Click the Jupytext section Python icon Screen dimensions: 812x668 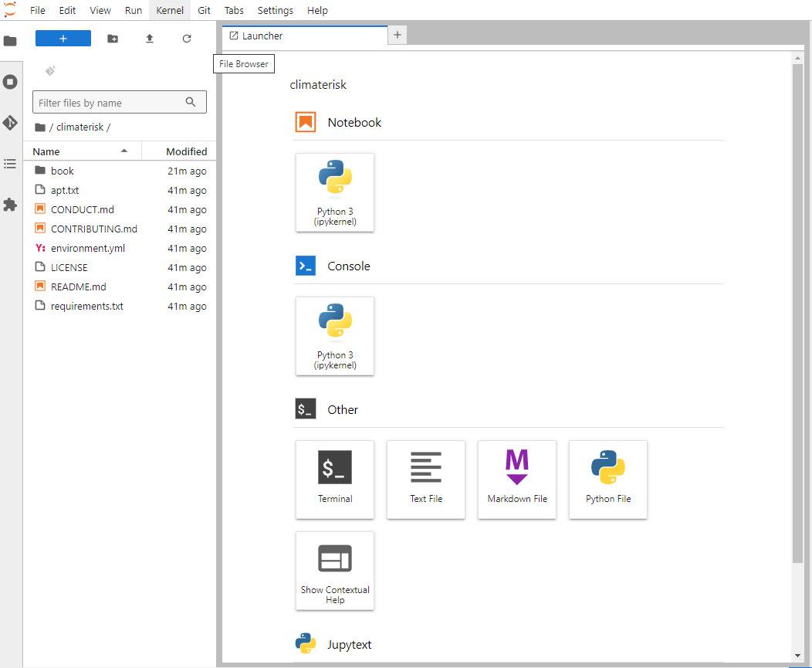coord(306,643)
